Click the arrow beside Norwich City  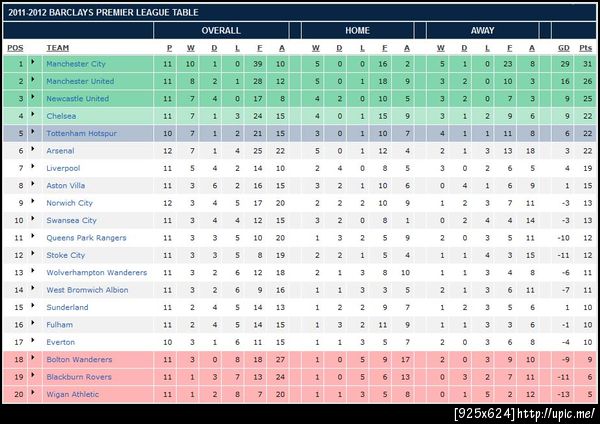[33, 201]
